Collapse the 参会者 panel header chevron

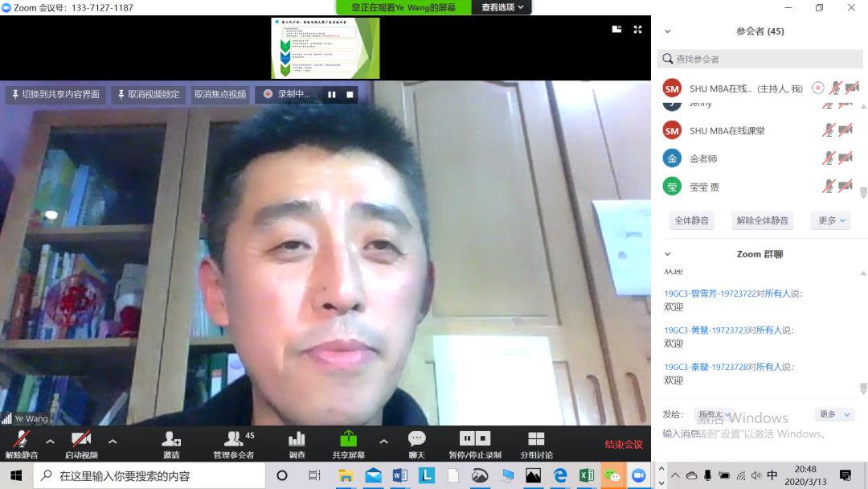667,31
